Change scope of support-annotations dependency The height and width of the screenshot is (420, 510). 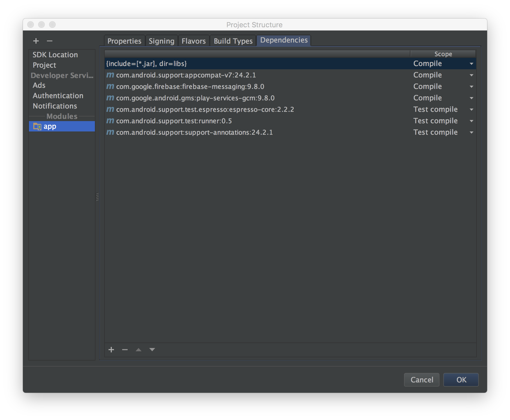pos(471,132)
